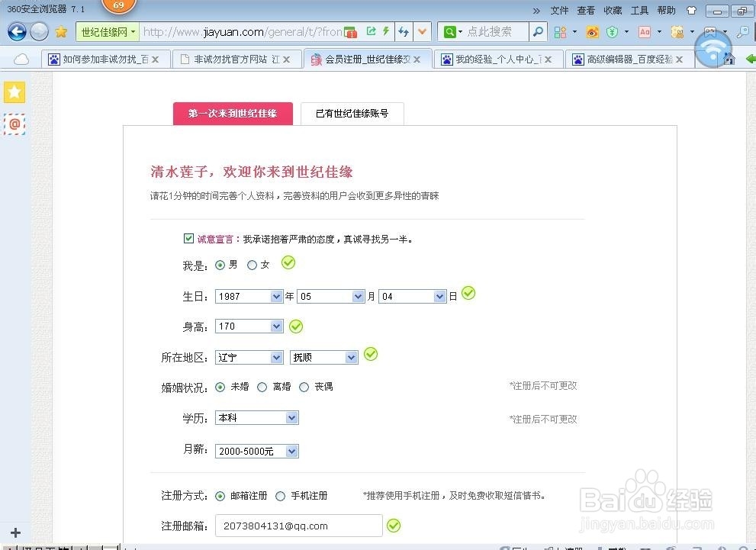Open the height 170 dropdown
The width and height of the screenshot is (756, 550).
coord(249,326)
